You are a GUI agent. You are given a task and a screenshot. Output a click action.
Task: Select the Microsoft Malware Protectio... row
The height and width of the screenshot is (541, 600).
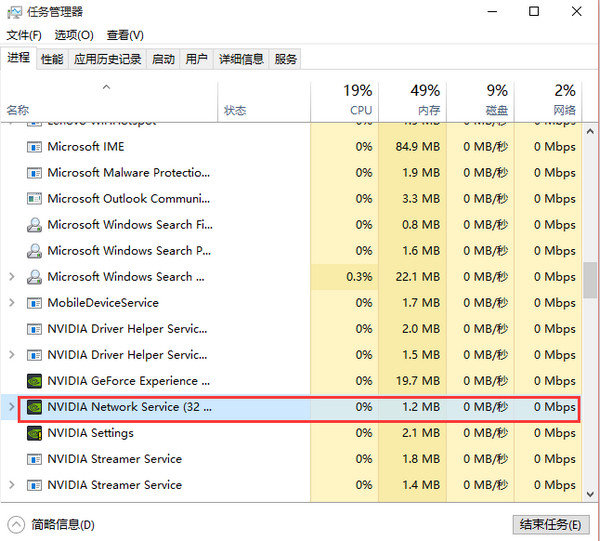[291, 173]
